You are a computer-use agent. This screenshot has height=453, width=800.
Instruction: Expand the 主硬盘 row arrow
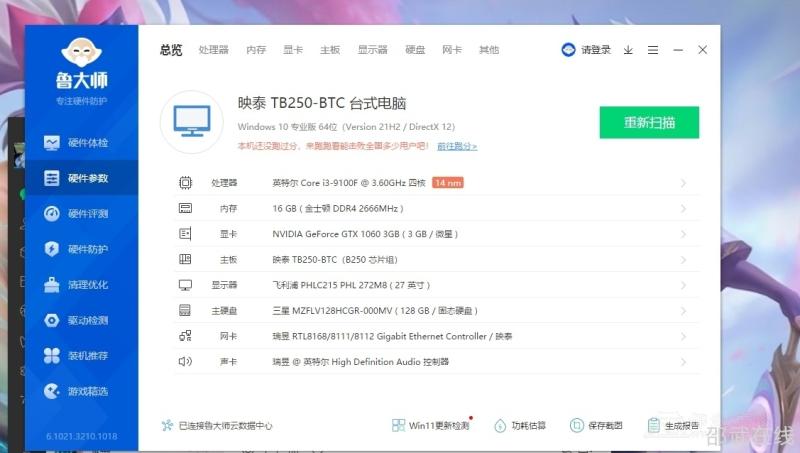pos(683,311)
